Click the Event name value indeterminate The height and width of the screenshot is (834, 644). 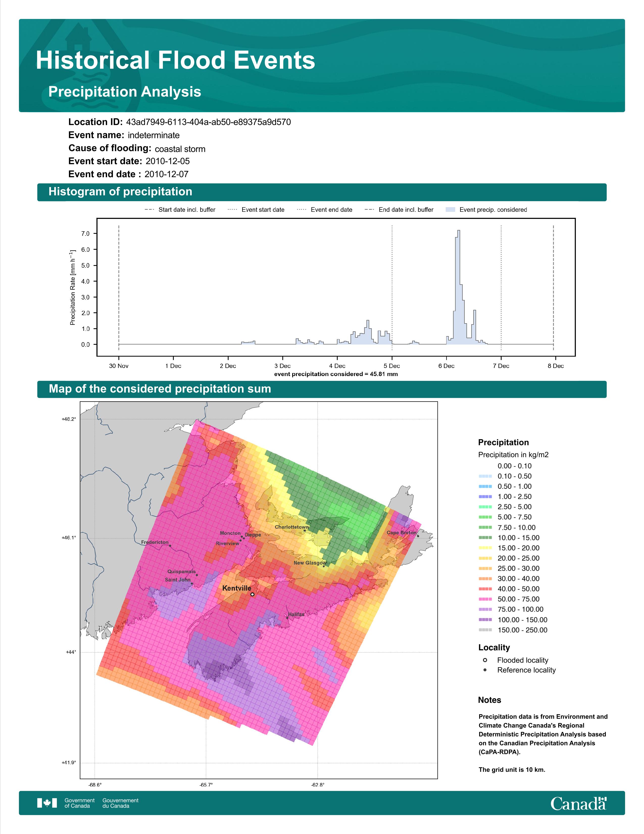(x=154, y=135)
